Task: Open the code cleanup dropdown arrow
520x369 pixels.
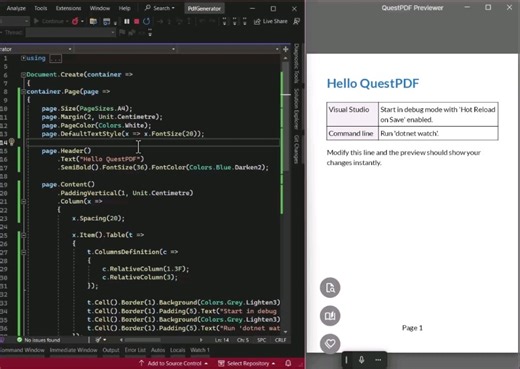Action: coord(105,340)
